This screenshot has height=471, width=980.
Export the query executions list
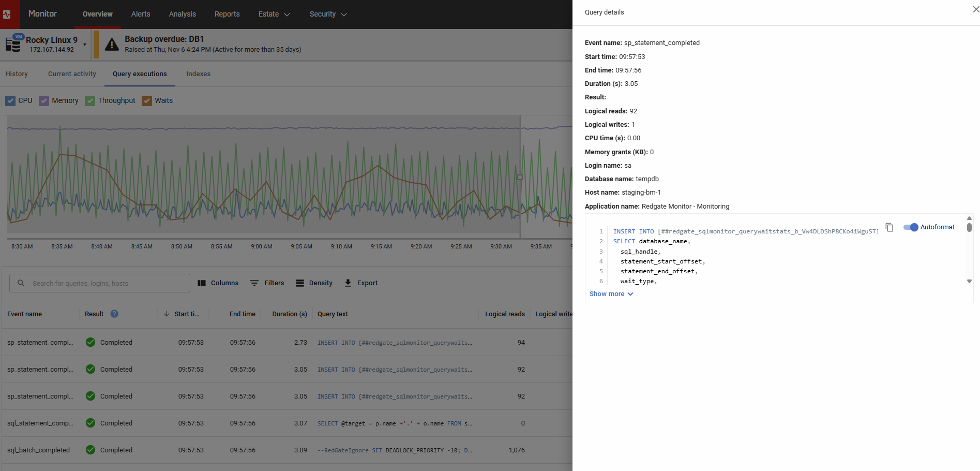(x=361, y=283)
